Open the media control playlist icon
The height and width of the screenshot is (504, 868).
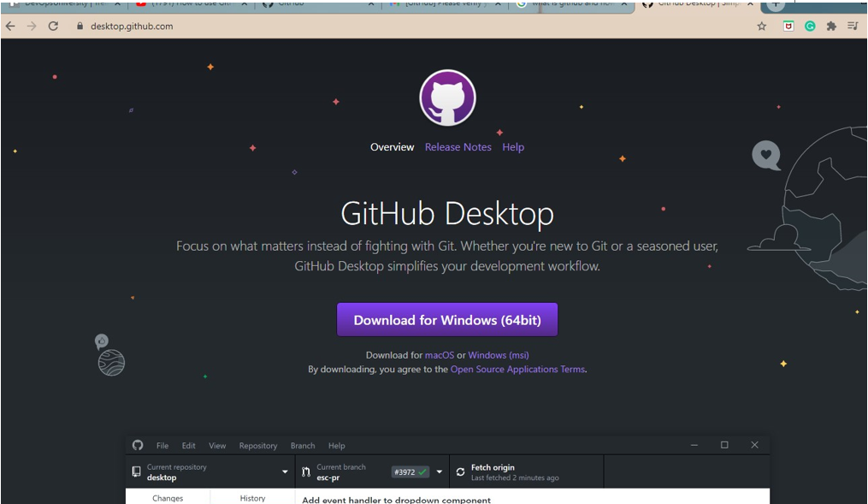[x=853, y=27]
